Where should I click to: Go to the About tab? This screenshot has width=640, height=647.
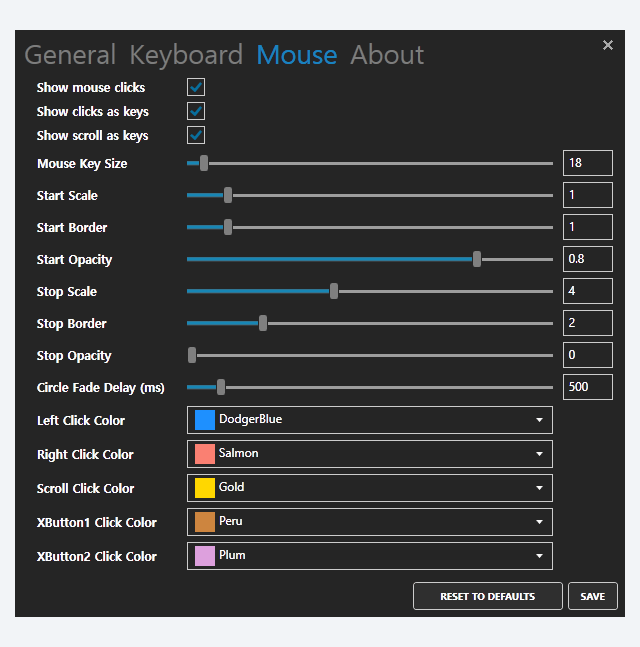(x=387, y=55)
